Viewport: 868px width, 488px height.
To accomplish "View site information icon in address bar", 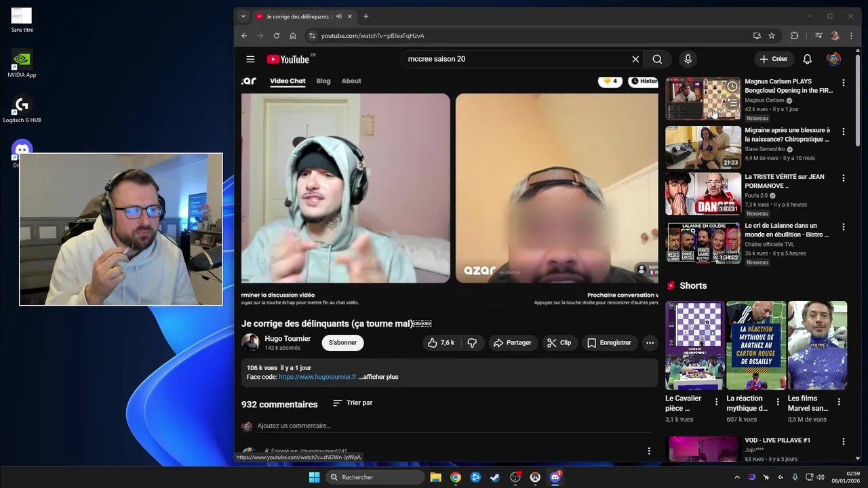I will click(312, 36).
